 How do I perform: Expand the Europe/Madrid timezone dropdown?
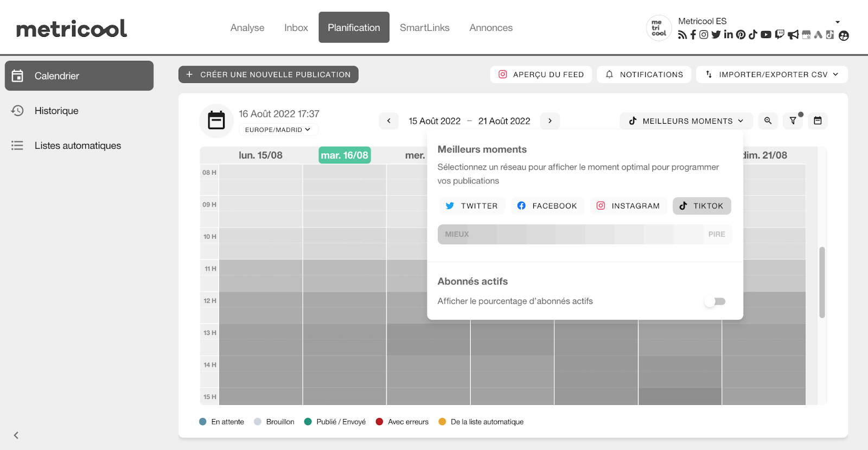pyautogui.click(x=278, y=130)
